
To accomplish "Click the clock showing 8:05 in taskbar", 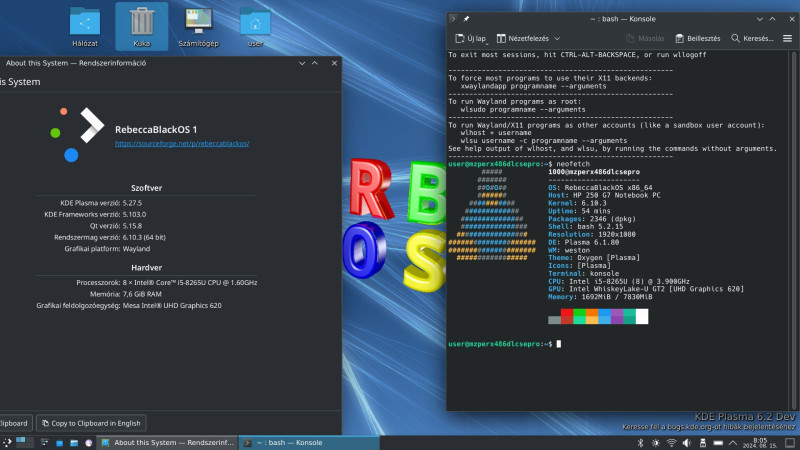I will pos(760,442).
